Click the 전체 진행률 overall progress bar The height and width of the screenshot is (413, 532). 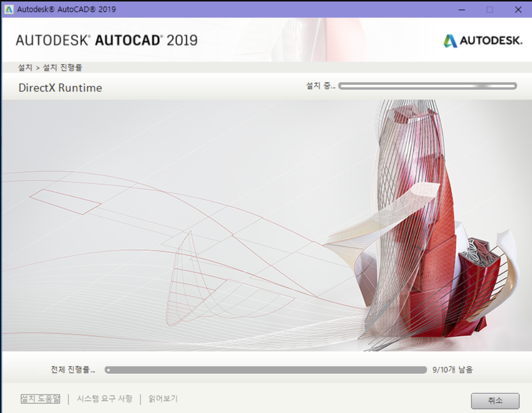[x=266, y=370]
